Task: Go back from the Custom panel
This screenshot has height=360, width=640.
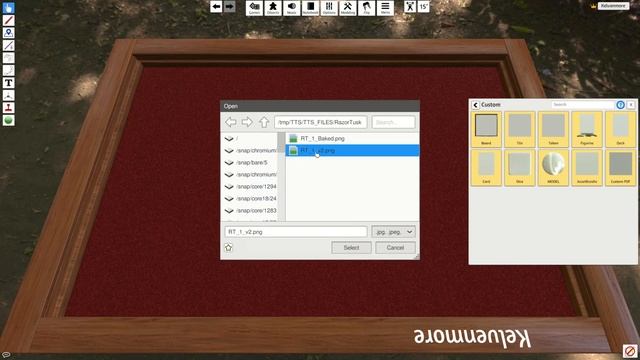Action: tap(476, 105)
